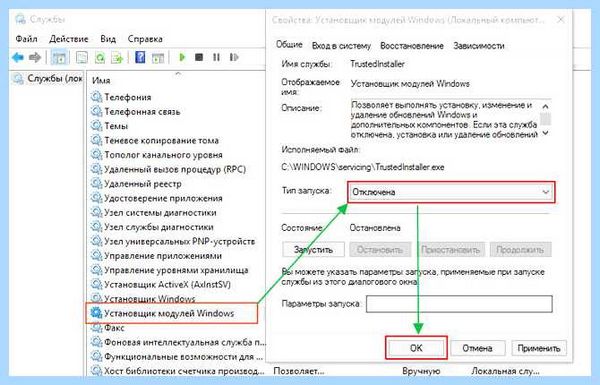Click the TrustedInstaller service name text
Screen dimensions: 600x385
[377, 64]
